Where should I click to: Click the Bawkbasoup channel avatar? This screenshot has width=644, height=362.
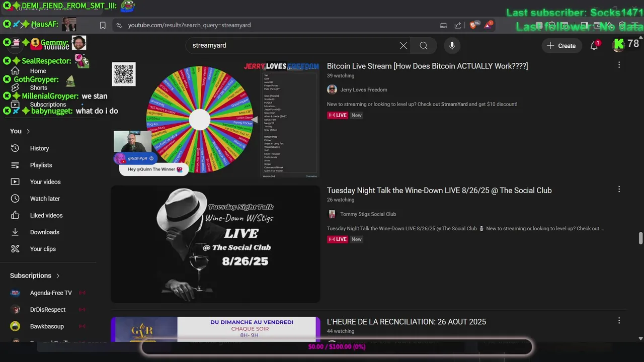coord(15,326)
